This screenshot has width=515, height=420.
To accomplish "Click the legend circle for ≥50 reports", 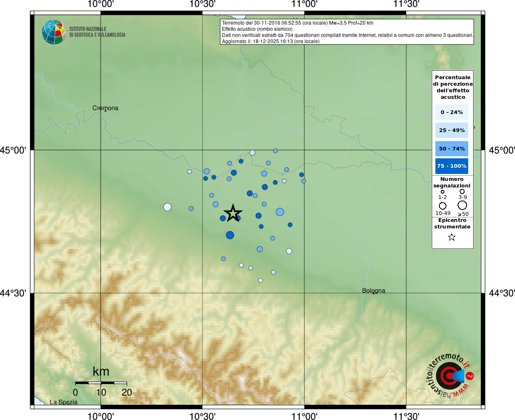I will click(x=462, y=205).
